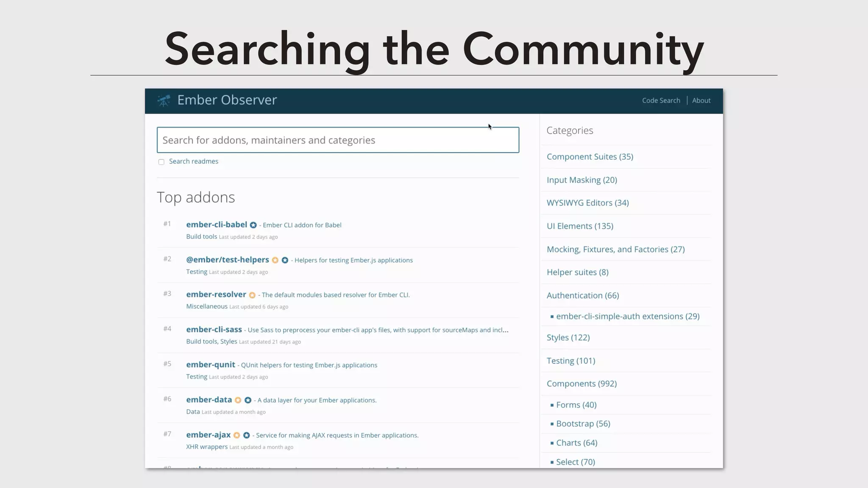Select Authentication (66) category
Screen dimensions: 868x488
[x=583, y=295]
